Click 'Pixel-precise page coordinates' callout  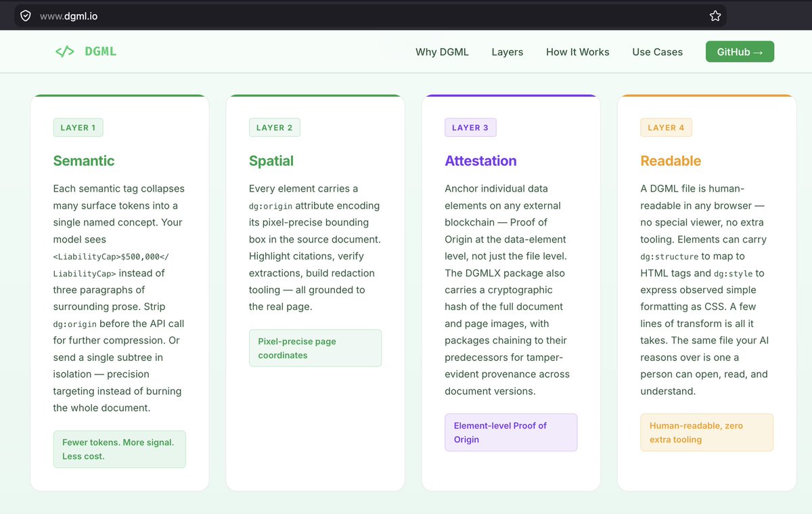[315, 348]
